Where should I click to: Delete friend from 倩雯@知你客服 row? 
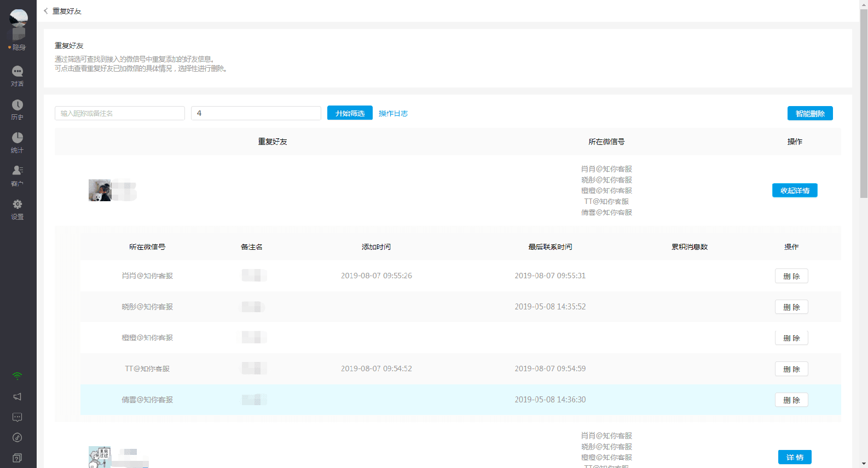(x=791, y=400)
